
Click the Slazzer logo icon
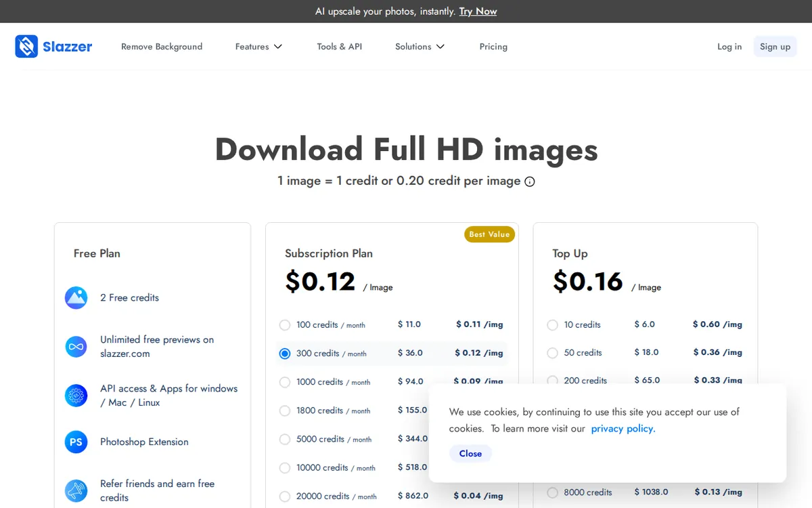point(26,47)
